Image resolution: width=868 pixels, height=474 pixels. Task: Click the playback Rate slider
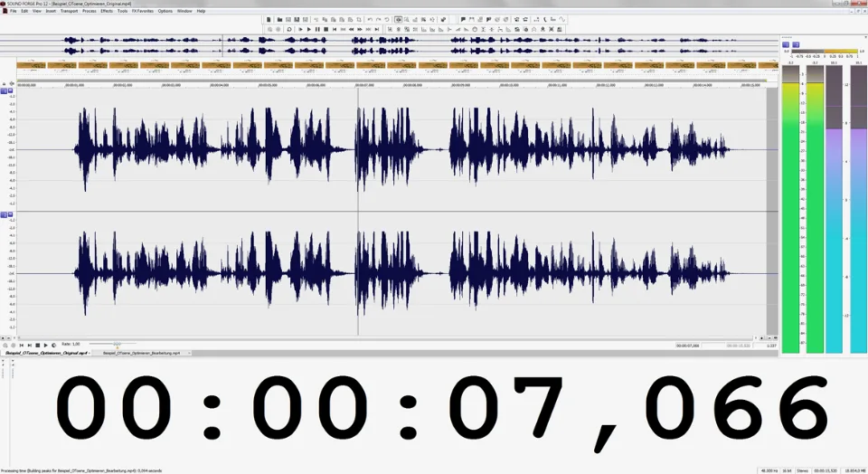[x=116, y=345]
